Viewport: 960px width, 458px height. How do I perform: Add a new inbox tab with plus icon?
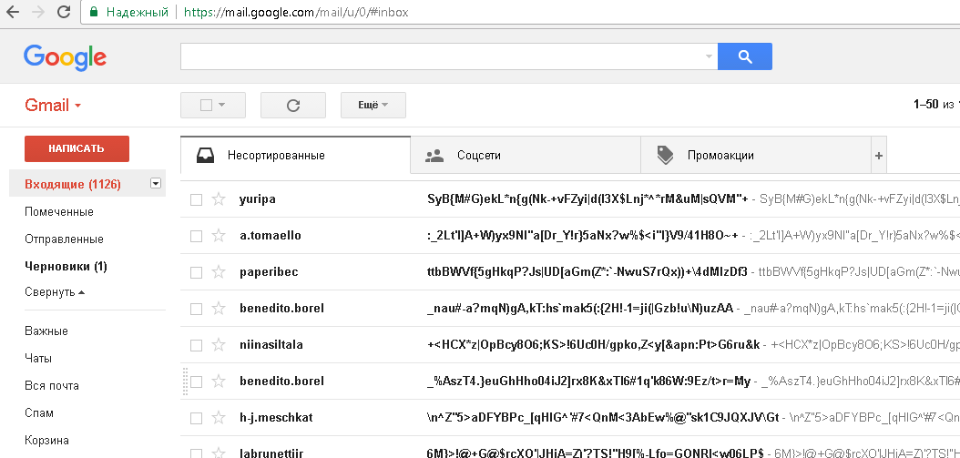pyautogui.click(x=879, y=156)
